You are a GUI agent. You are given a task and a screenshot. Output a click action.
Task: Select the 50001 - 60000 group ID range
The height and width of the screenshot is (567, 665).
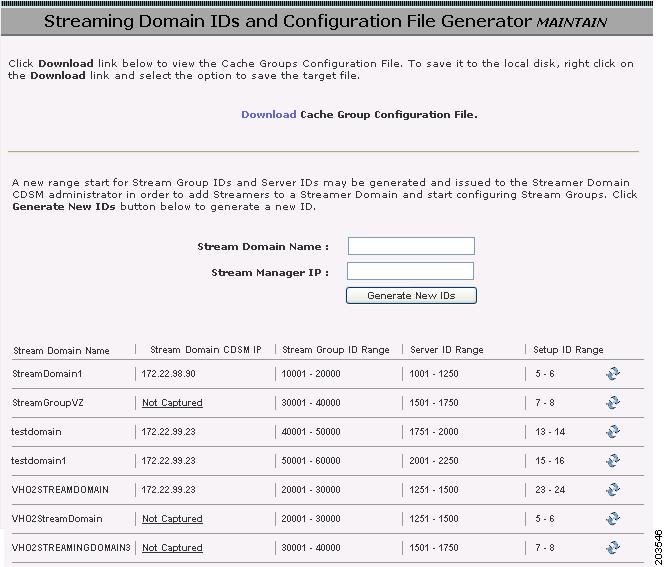(311, 461)
